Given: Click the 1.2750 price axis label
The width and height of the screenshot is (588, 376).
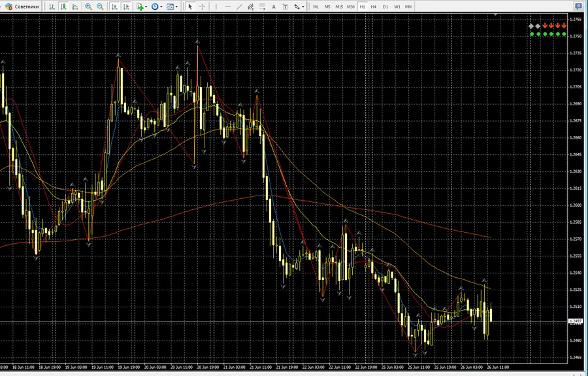Looking at the screenshot, I should 576,36.
